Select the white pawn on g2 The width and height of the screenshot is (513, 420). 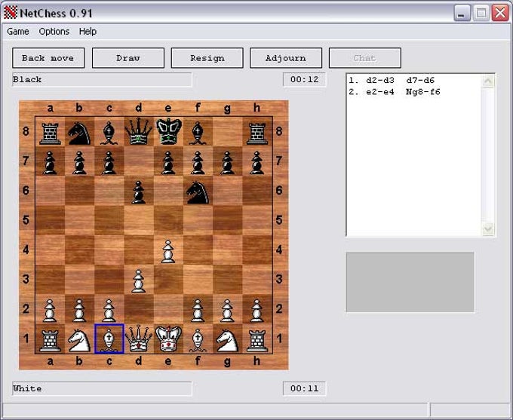(x=227, y=309)
